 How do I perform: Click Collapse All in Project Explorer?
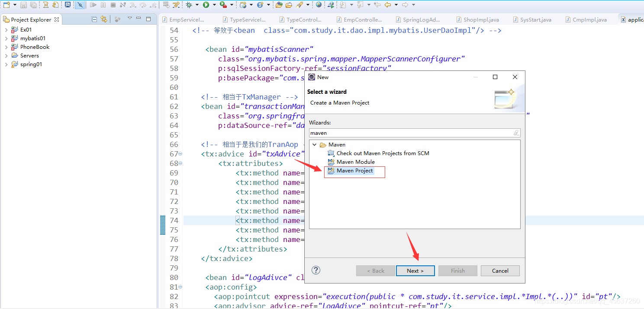pyautogui.click(x=94, y=19)
